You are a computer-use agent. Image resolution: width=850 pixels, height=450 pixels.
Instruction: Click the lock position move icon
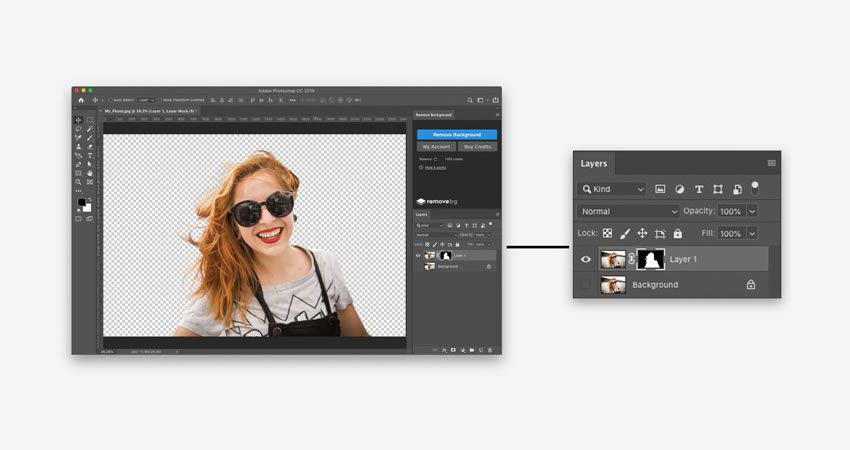(642, 233)
